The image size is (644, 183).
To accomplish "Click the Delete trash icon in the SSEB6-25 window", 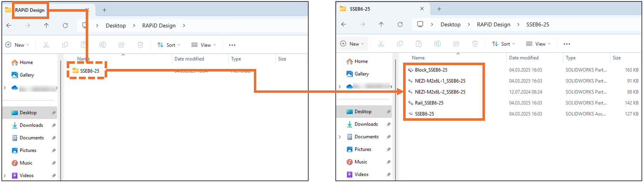I will [x=475, y=44].
